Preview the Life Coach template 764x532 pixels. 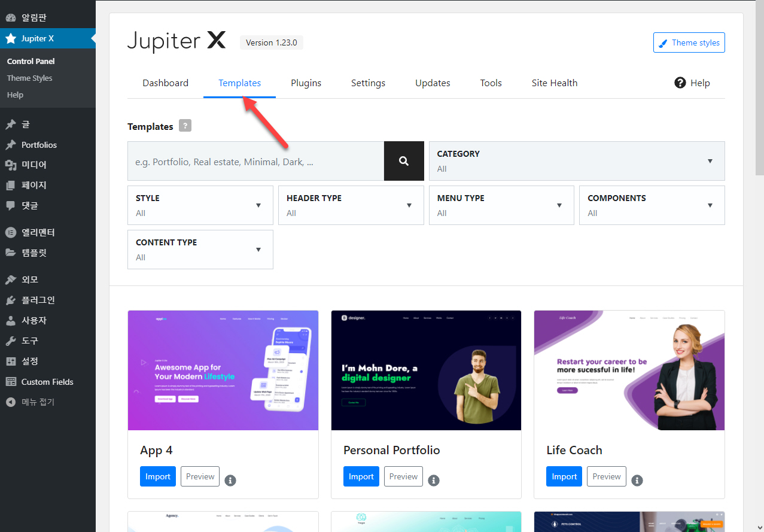607,476
